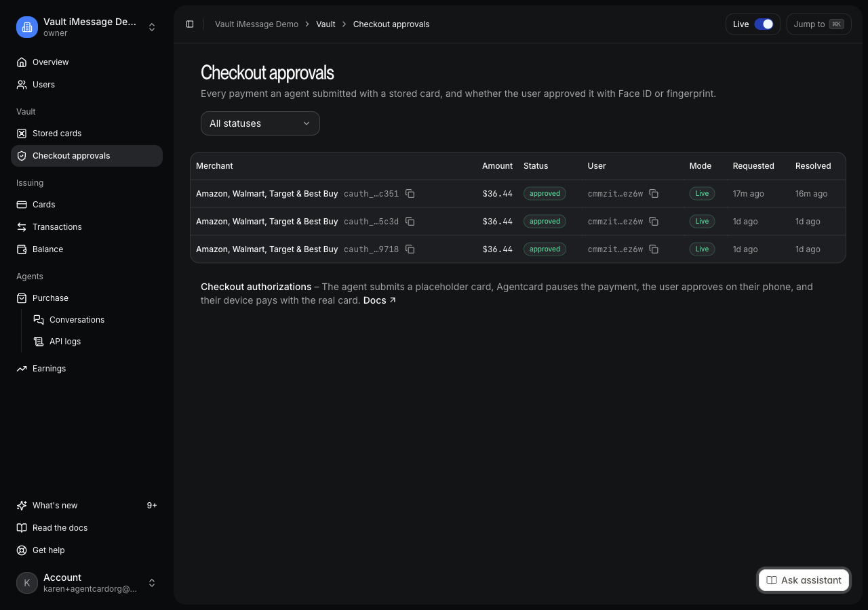The image size is (868, 610).
Task: Click the Conversations chat icon
Action: [x=39, y=320]
